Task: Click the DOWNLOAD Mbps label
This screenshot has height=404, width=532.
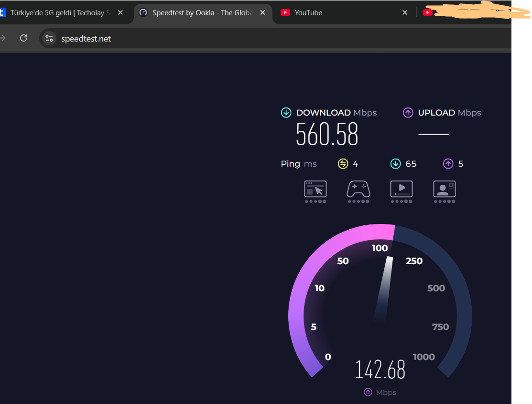Action: pyautogui.click(x=337, y=113)
